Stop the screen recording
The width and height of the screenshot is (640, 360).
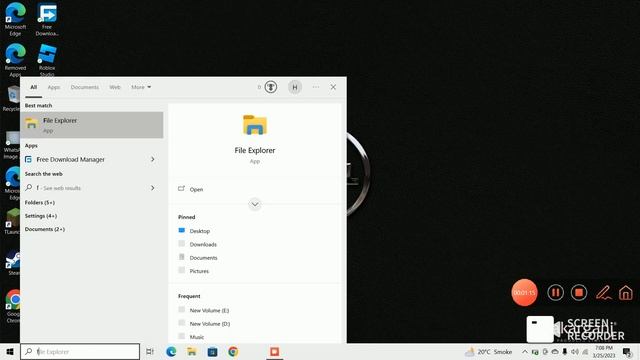(x=579, y=292)
